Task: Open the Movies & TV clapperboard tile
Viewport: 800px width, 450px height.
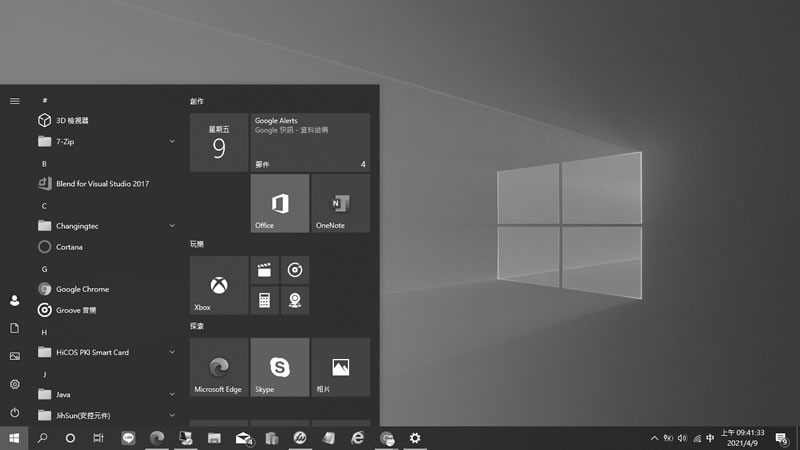Action: coord(264,270)
